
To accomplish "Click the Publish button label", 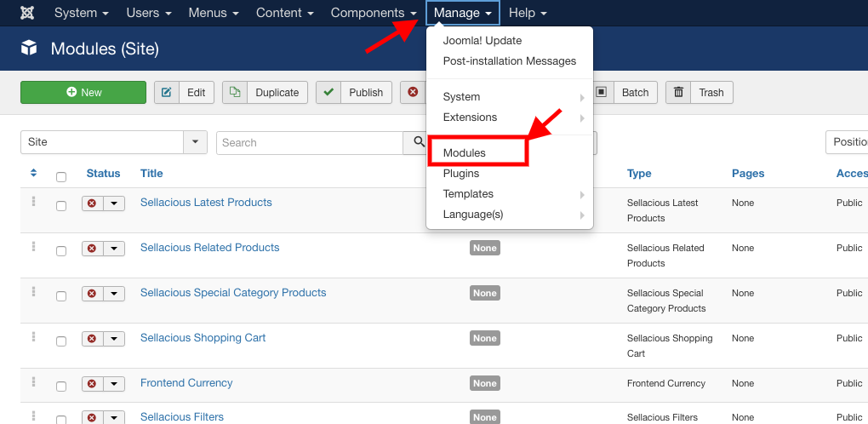I will [366, 93].
